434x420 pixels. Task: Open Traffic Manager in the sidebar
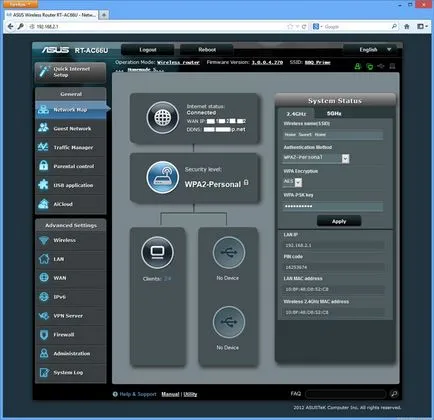71,147
